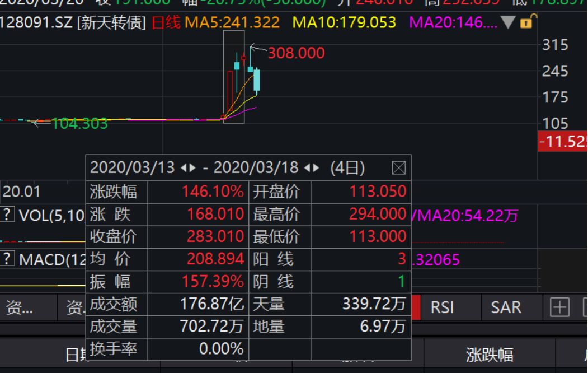Open the first 资... tab at left

(19, 307)
